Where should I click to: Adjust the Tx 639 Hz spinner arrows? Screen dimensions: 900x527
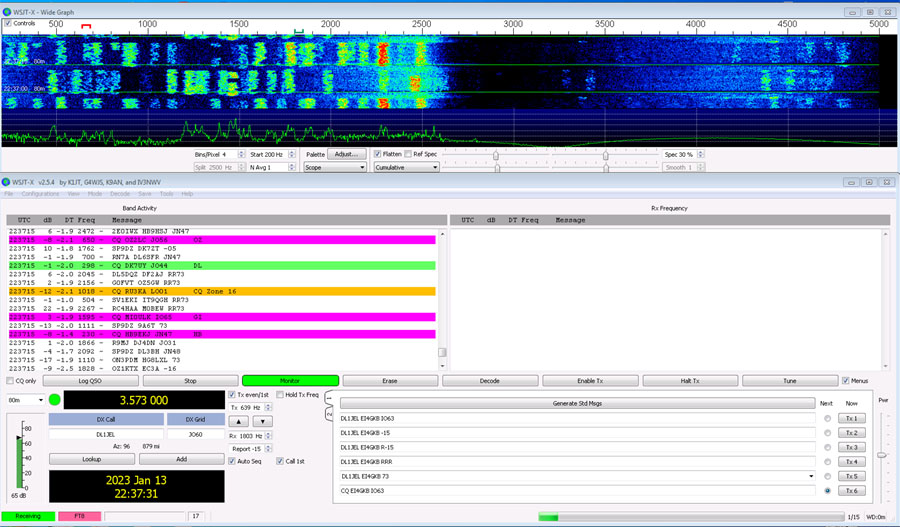point(268,407)
